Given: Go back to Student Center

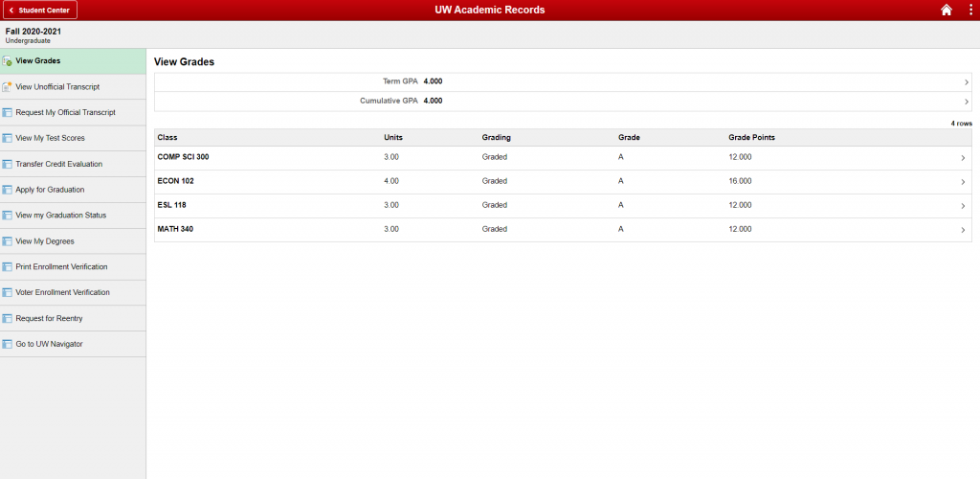Looking at the screenshot, I should tap(39, 10).
